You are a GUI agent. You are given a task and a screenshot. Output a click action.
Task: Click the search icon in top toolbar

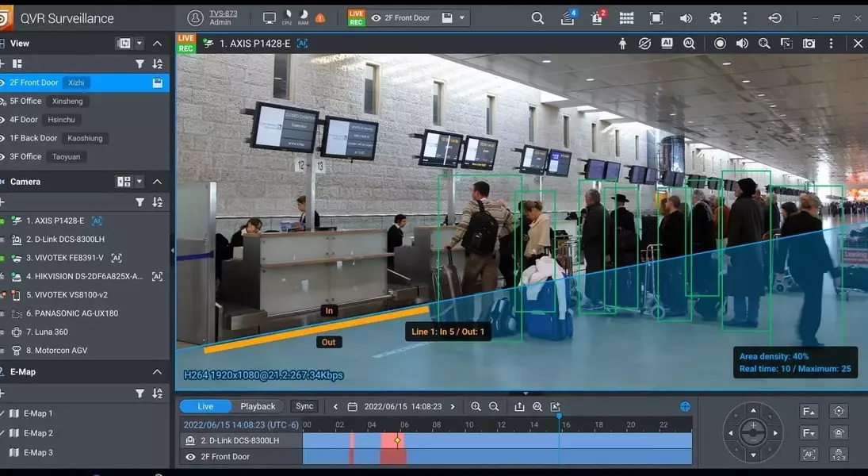537,18
